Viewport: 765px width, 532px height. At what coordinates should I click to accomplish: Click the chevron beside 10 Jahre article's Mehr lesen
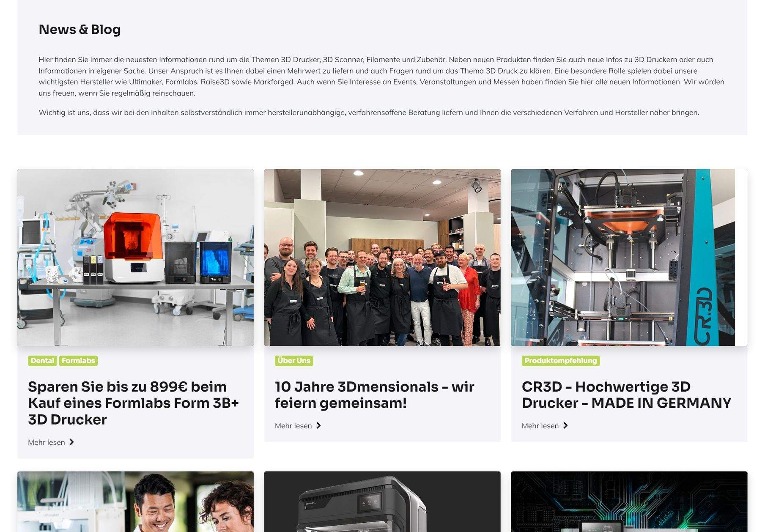point(318,426)
